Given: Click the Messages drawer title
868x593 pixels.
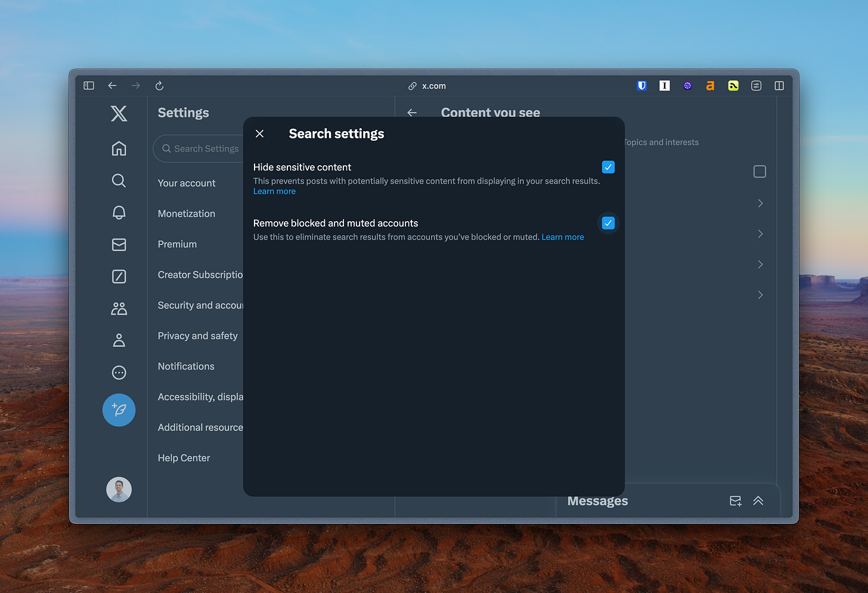Looking at the screenshot, I should (x=597, y=501).
